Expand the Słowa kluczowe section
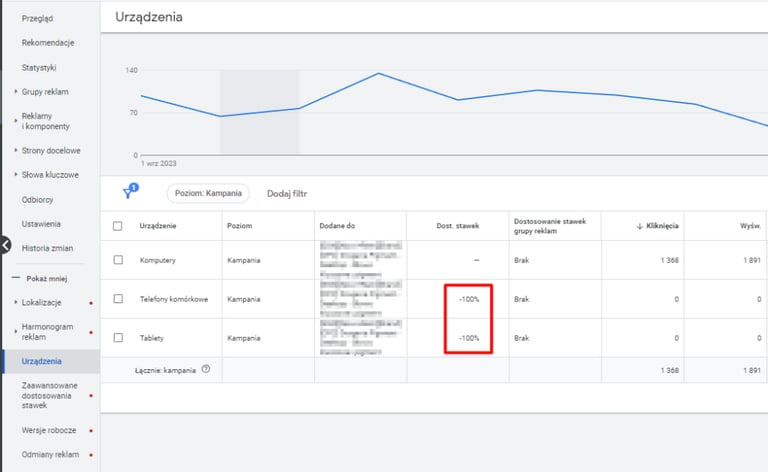This screenshot has height=472, width=768. coord(16,173)
